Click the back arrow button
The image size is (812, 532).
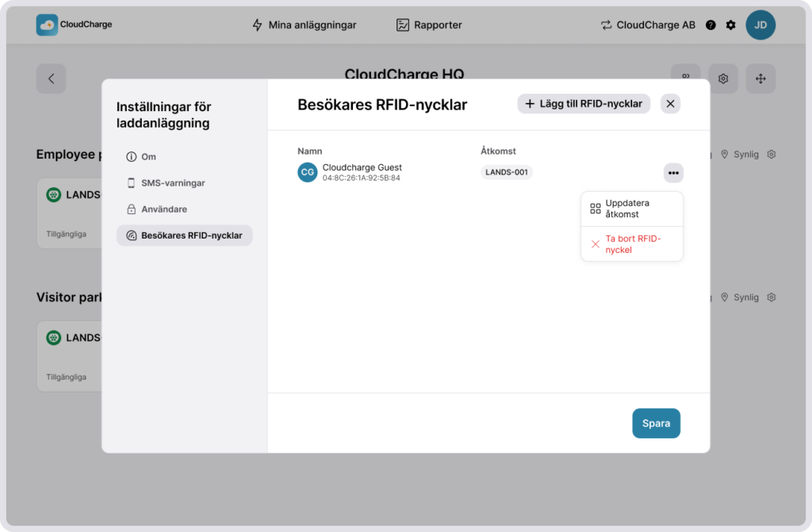click(52, 78)
